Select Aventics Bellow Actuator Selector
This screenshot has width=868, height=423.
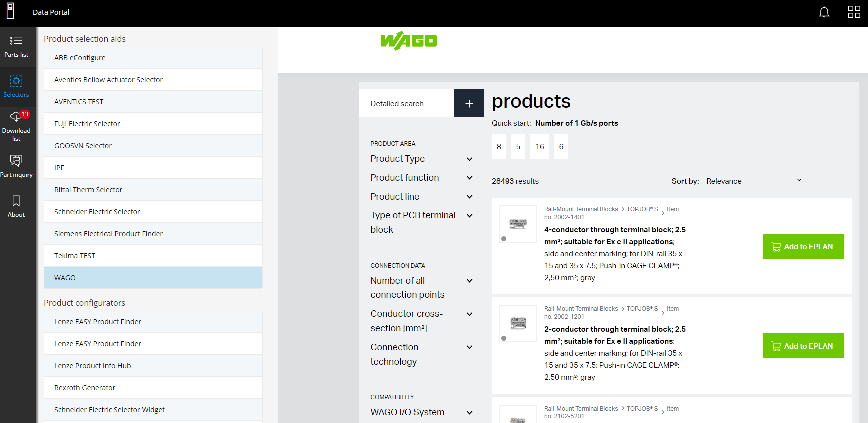coord(153,80)
